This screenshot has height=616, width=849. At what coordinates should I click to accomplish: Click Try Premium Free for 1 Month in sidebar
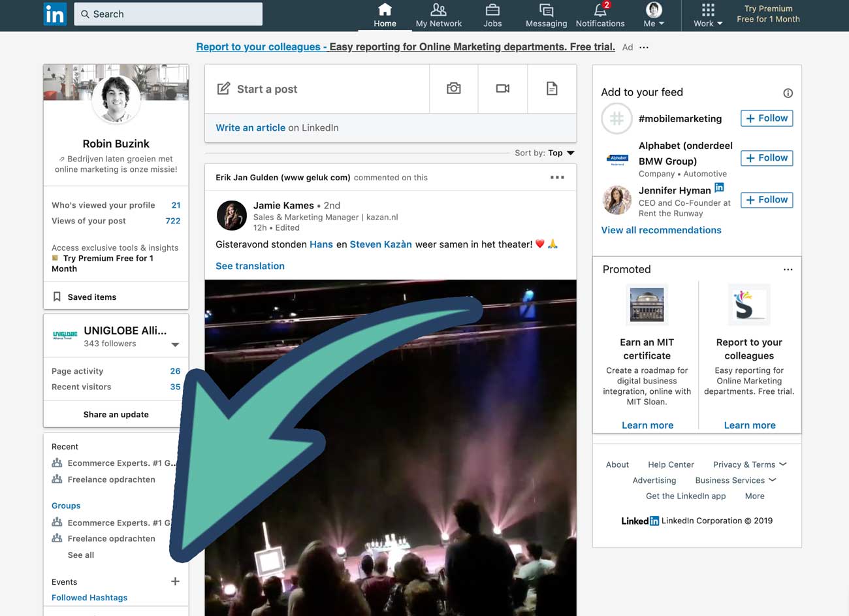tap(103, 263)
